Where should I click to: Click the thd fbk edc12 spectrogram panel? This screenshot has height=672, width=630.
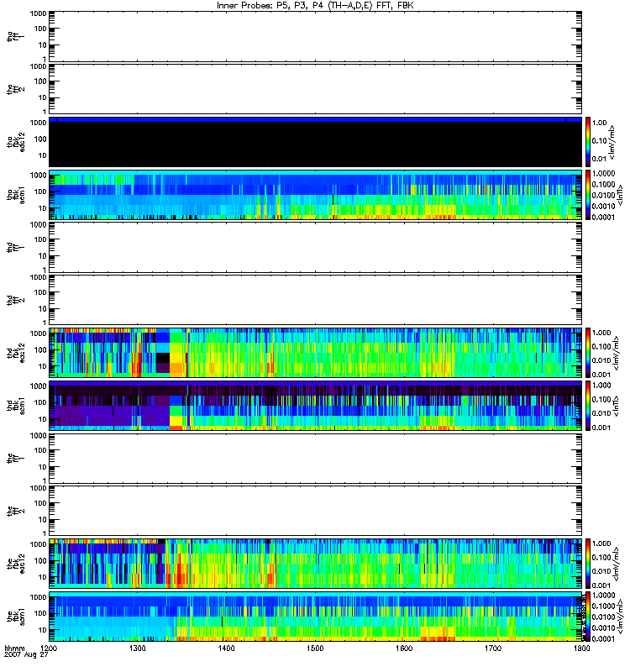pos(315,353)
